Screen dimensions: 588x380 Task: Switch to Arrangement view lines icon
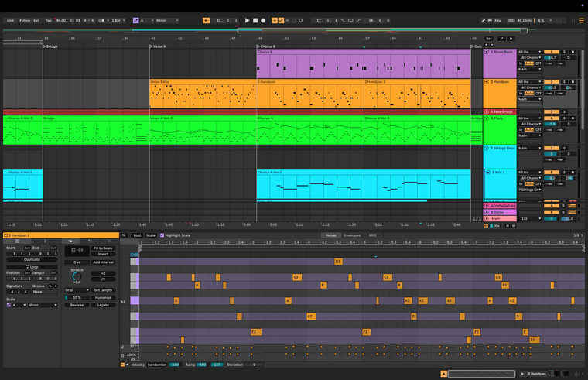tap(582, 21)
